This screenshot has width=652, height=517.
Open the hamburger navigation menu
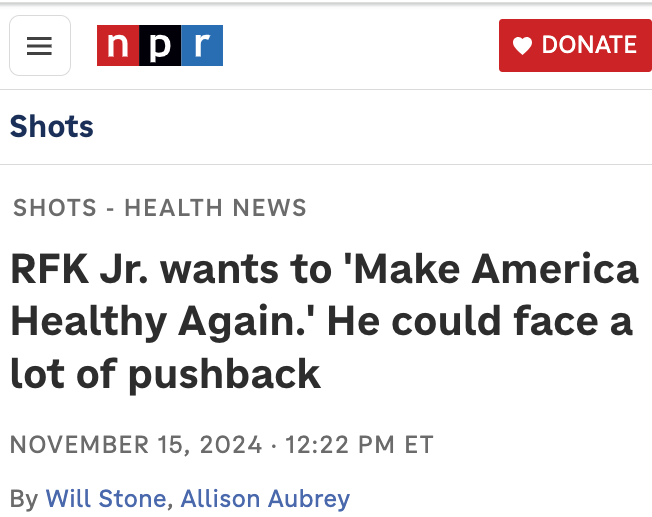pyautogui.click(x=40, y=46)
